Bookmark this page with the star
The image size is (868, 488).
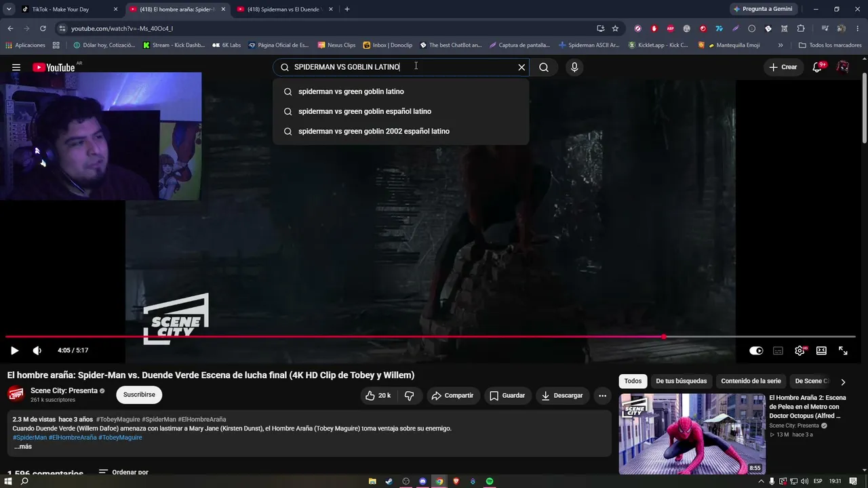615,28
